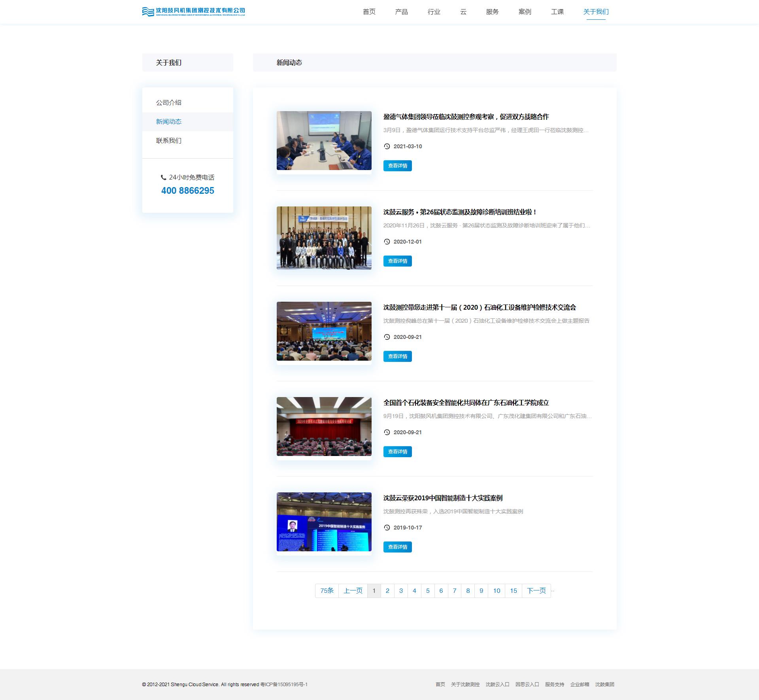Open 关于我们 in the top navigation
The height and width of the screenshot is (700, 759).
[596, 12]
